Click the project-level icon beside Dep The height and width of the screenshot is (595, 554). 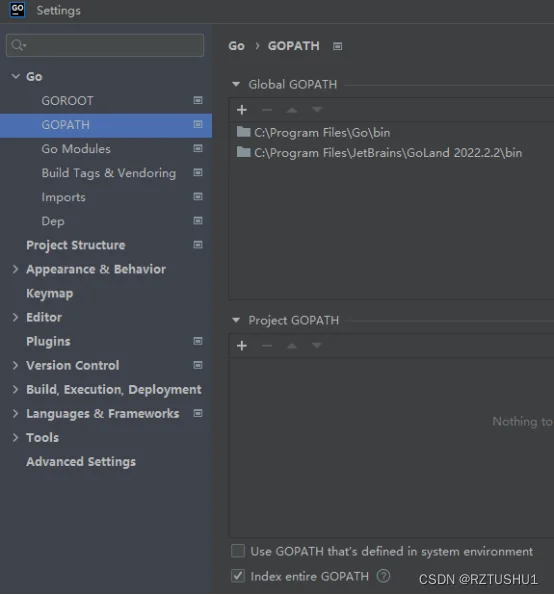point(198,221)
